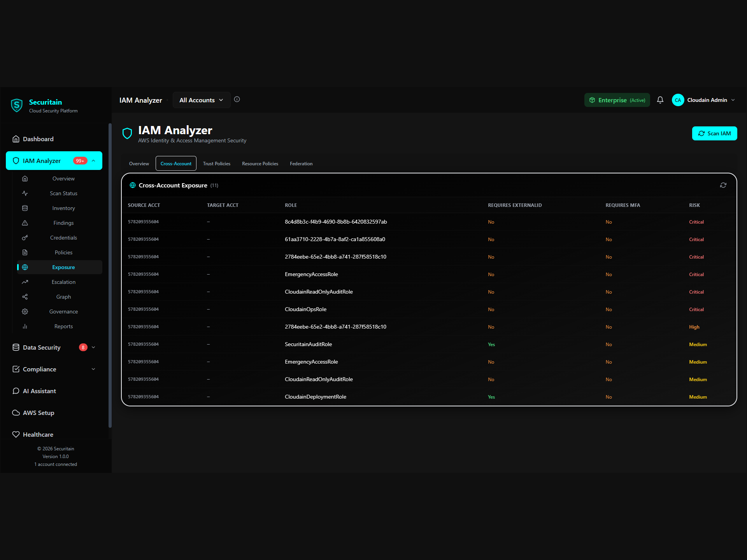Click the AI Assistant chat bubble icon

pos(16,391)
